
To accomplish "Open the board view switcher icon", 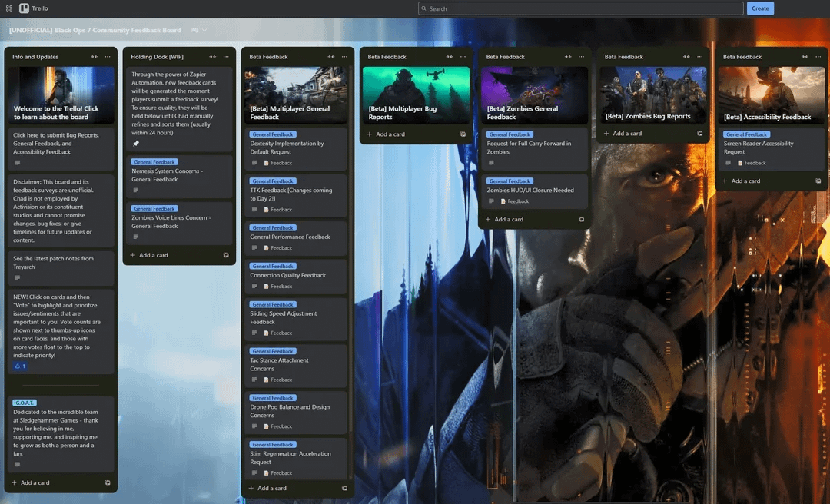I will coord(194,30).
